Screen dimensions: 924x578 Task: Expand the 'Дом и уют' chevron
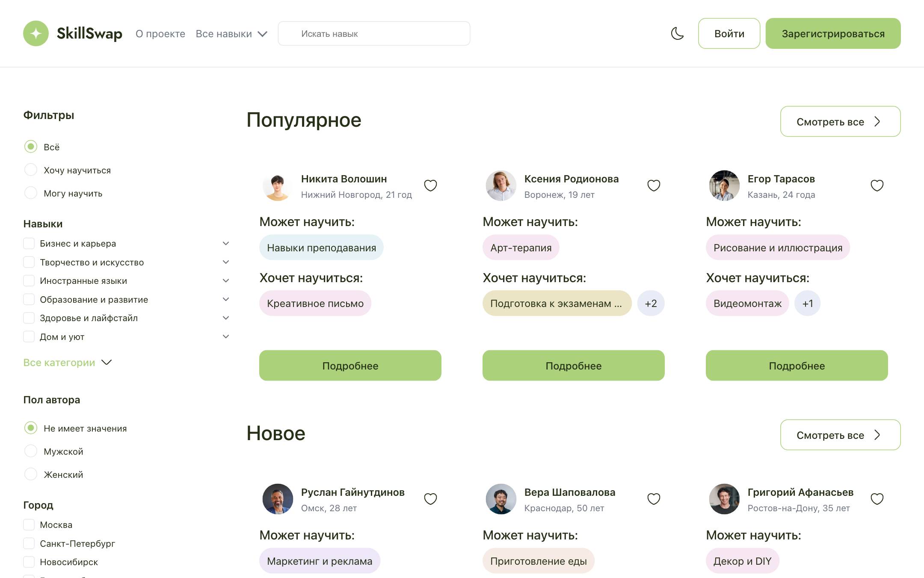pos(226,337)
